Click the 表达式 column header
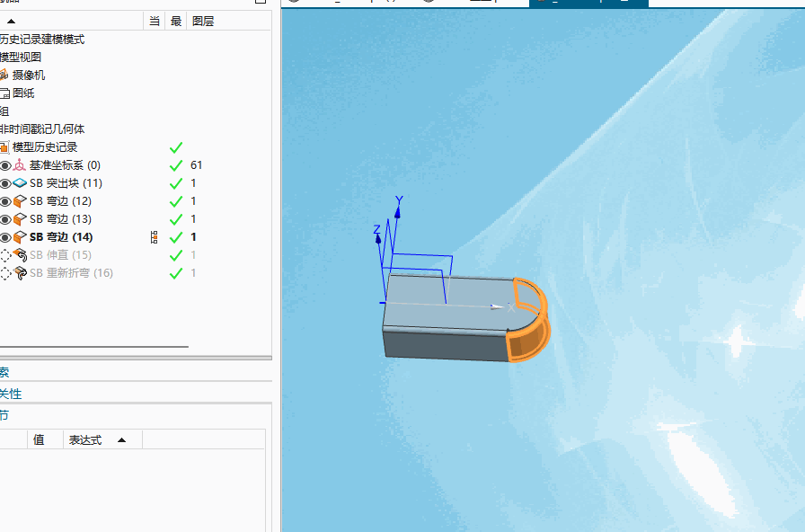This screenshot has height=532, width=805. (85, 440)
